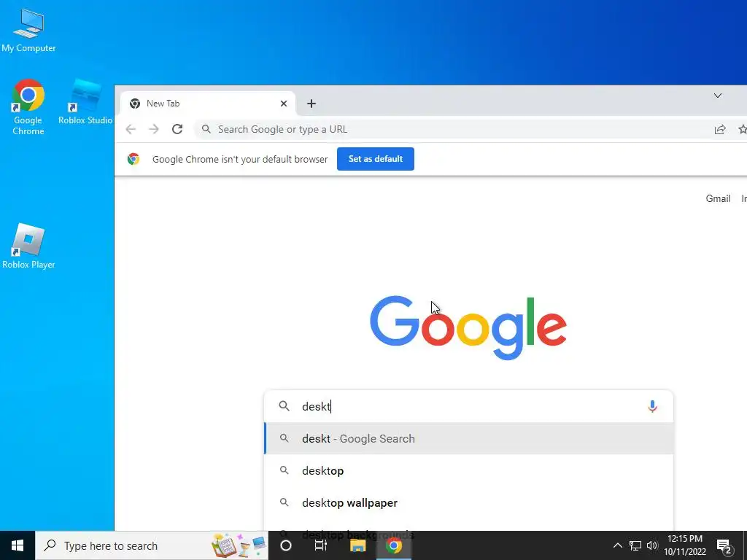Reload the page in Chrome
The image size is (747, 560).
click(177, 129)
